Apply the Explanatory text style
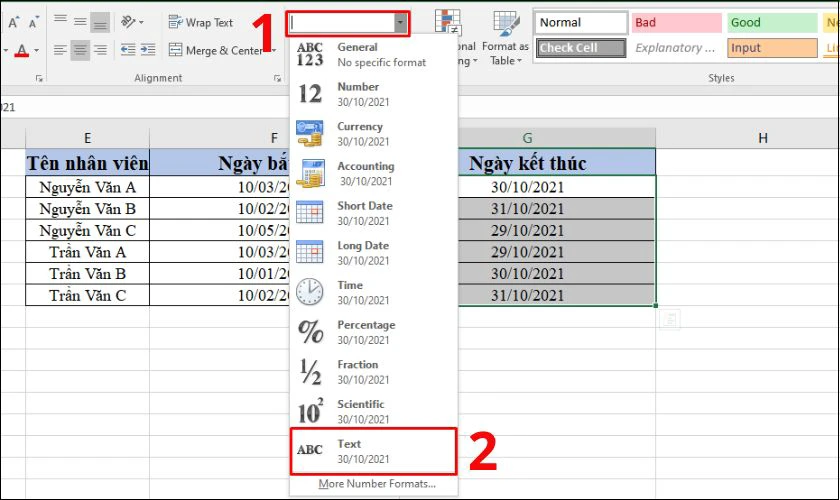 (x=676, y=48)
